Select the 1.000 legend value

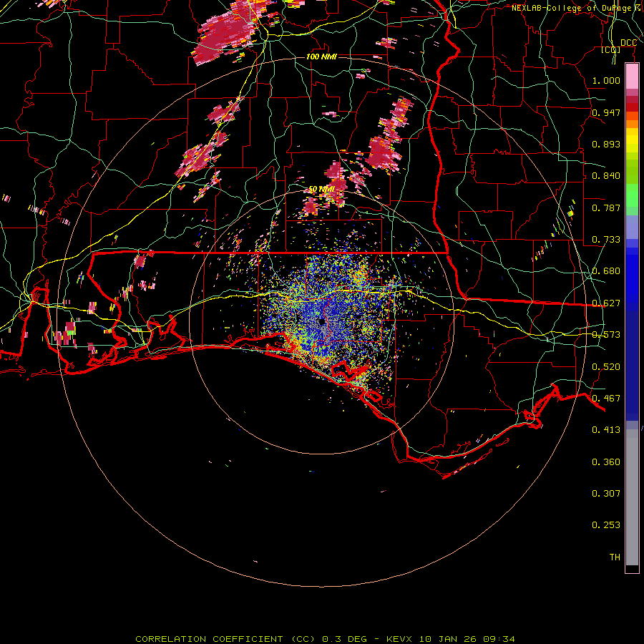pos(606,81)
